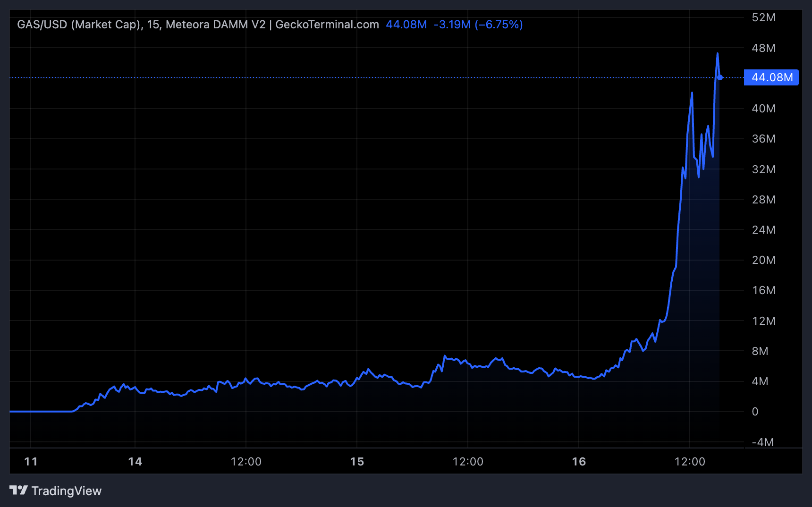Click the -4M price scale label

click(x=761, y=442)
